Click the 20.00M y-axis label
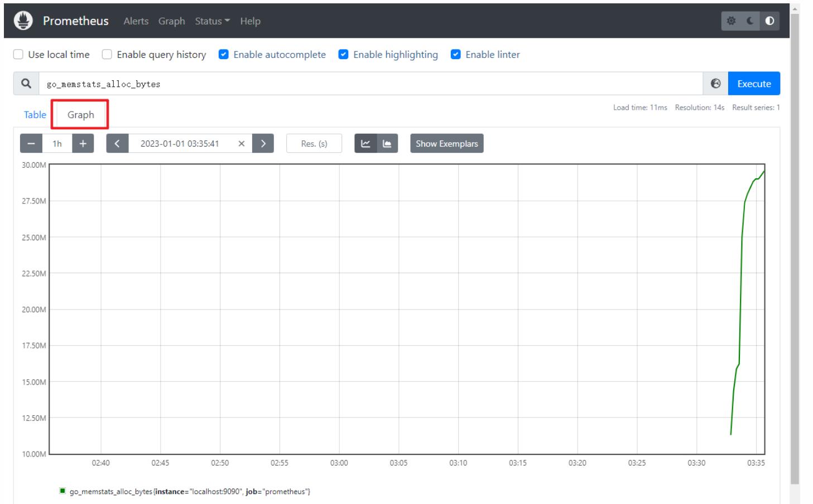 pyautogui.click(x=34, y=309)
